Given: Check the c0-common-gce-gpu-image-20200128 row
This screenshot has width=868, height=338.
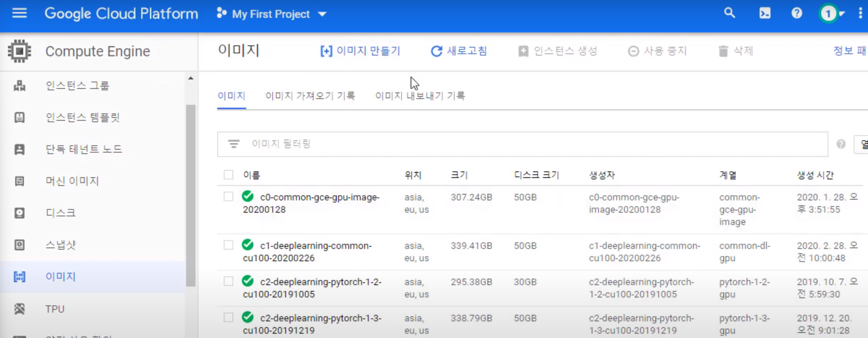Looking at the screenshot, I should (228, 197).
